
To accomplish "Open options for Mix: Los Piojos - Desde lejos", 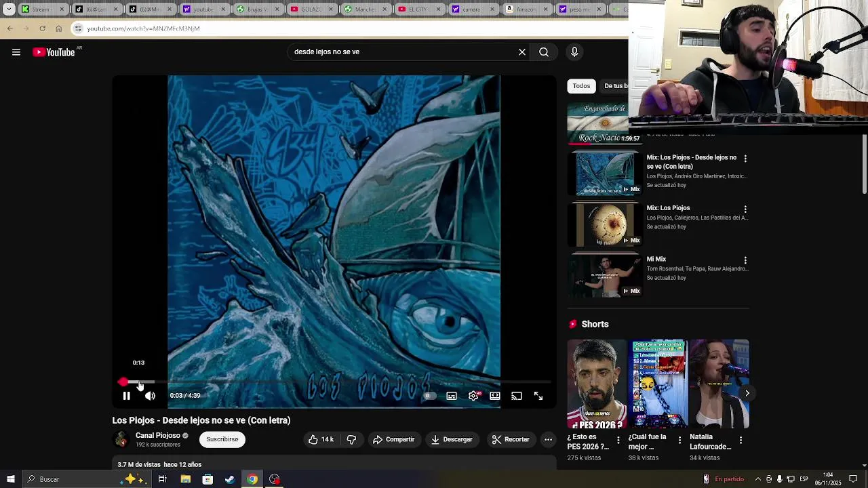I will [745, 159].
